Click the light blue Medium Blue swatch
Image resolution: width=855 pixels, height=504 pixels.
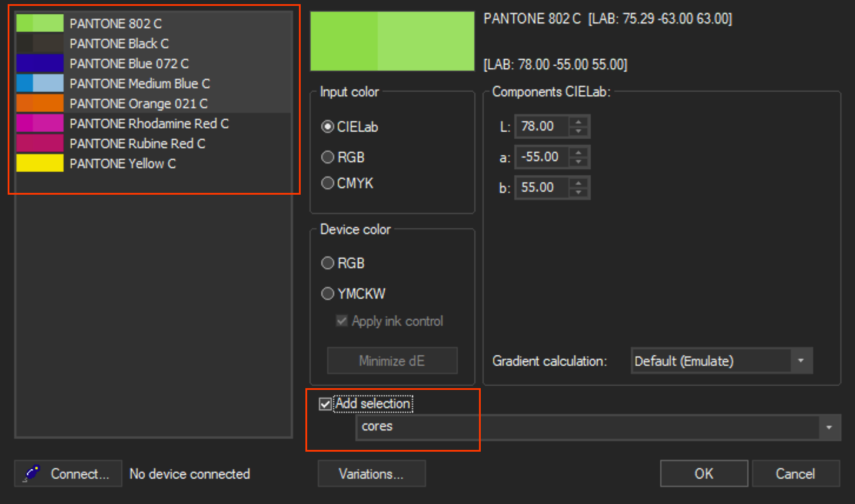click(48, 84)
